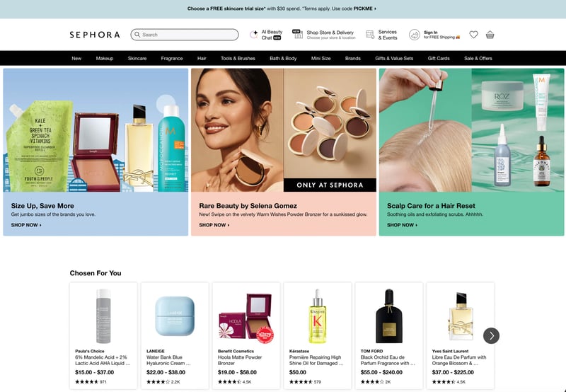Screen dimensions: 566x392
Task: Click Shop Now under Rare Beauty banner
Action: (x=214, y=225)
